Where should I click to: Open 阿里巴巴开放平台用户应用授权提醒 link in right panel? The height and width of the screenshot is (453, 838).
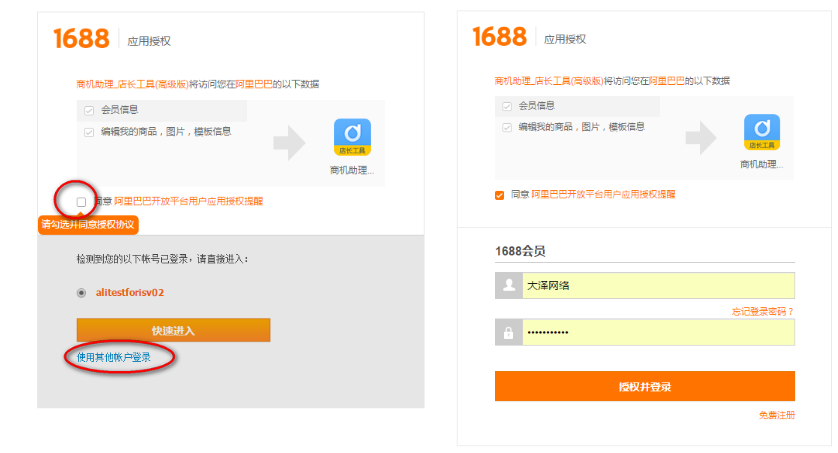tap(603, 194)
